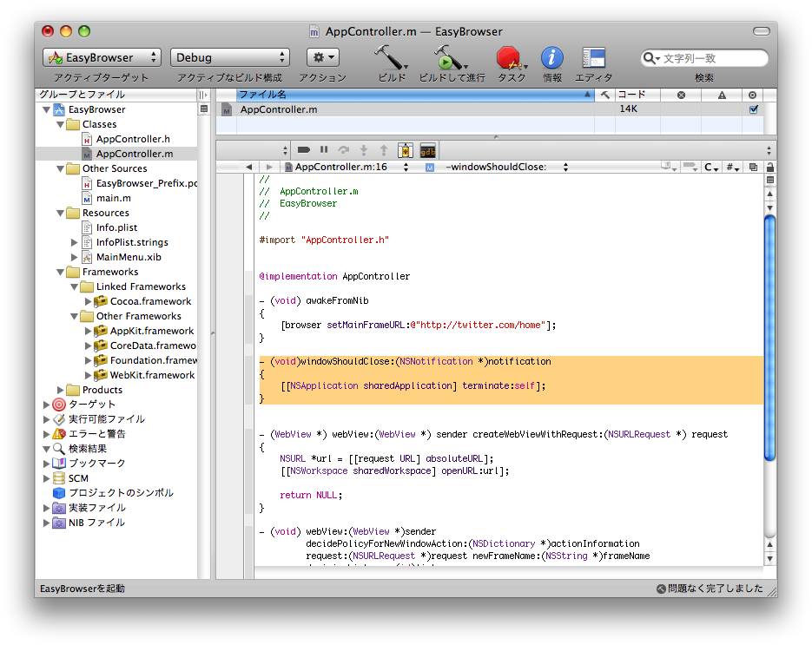812x645 pixels.
Task: Expand the MainMenu.xib item
Action: (x=74, y=257)
